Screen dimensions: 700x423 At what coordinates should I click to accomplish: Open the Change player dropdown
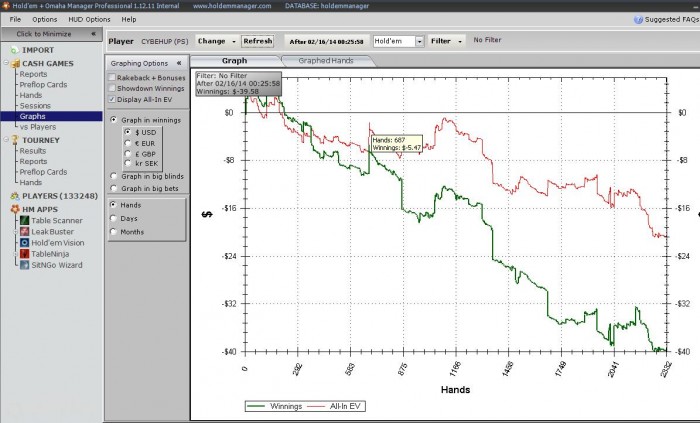coord(217,41)
